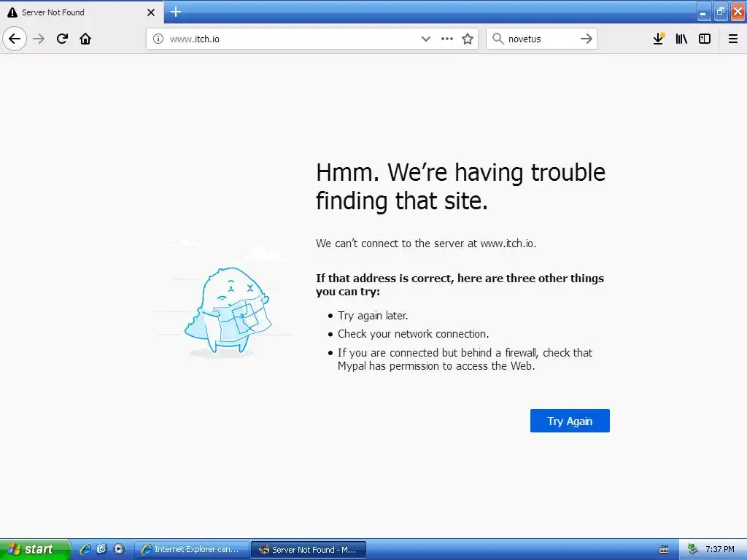This screenshot has height=560, width=747.
Task: Open the home page icon
Action: coord(85,39)
